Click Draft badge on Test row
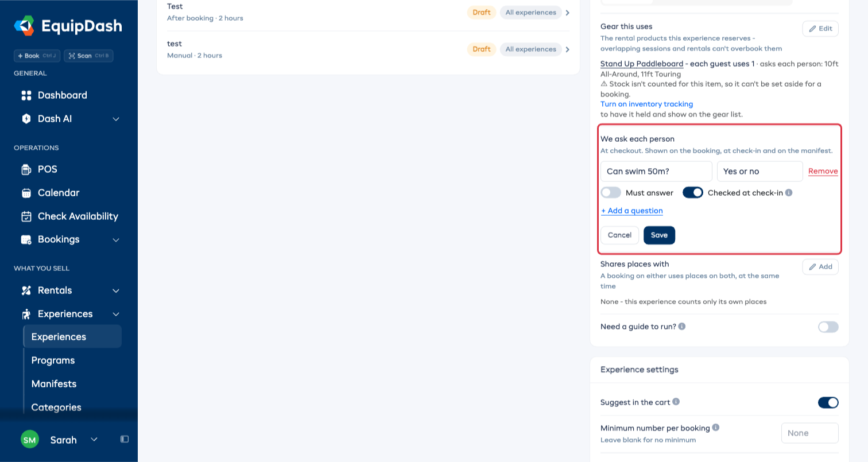 (x=482, y=13)
